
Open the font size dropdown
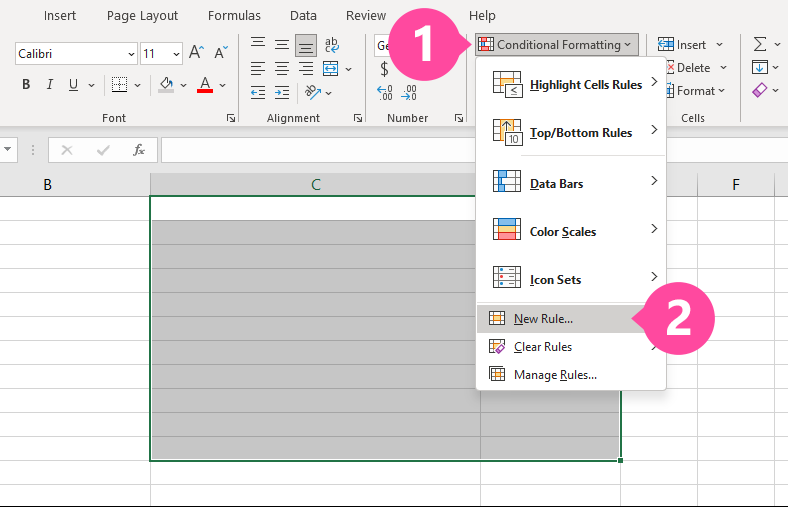pos(176,54)
